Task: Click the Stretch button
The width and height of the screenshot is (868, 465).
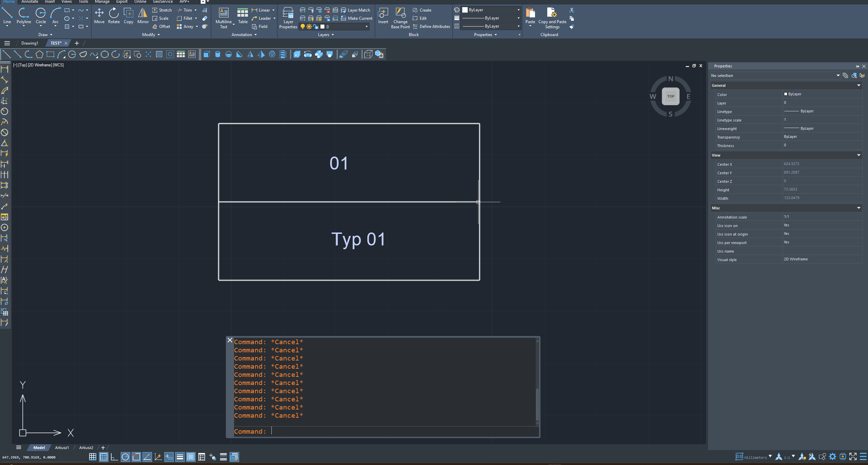Action: click(162, 10)
